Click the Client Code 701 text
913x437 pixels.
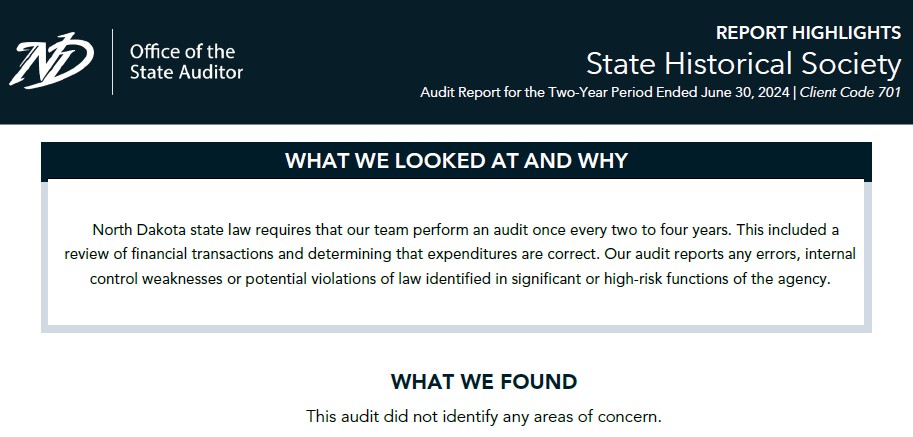coord(850,92)
